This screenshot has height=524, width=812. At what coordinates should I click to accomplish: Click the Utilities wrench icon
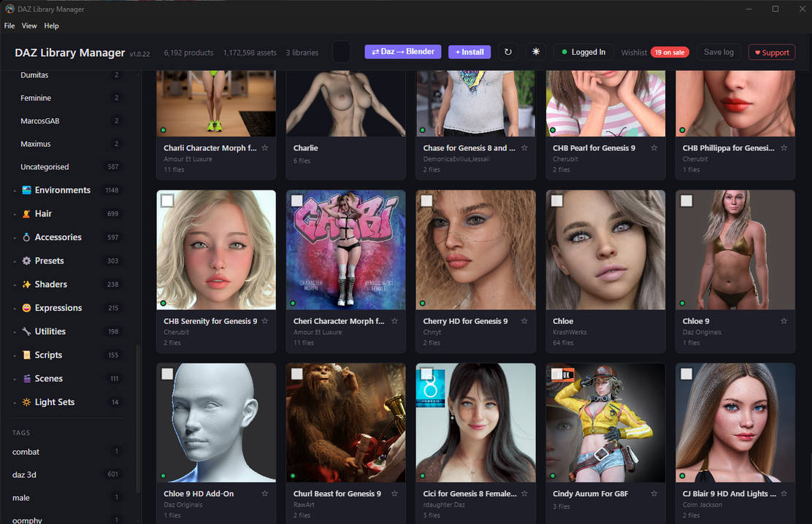pyautogui.click(x=26, y=331)
